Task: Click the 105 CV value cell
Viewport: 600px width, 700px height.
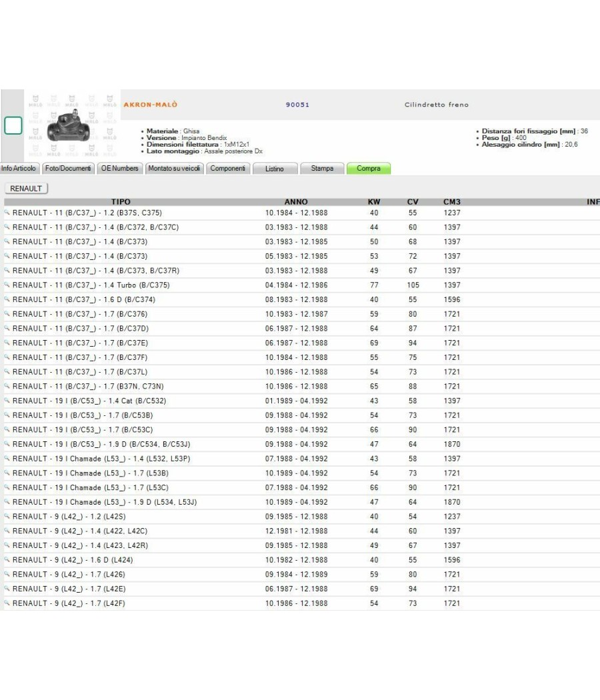Action: pos(413,285)
